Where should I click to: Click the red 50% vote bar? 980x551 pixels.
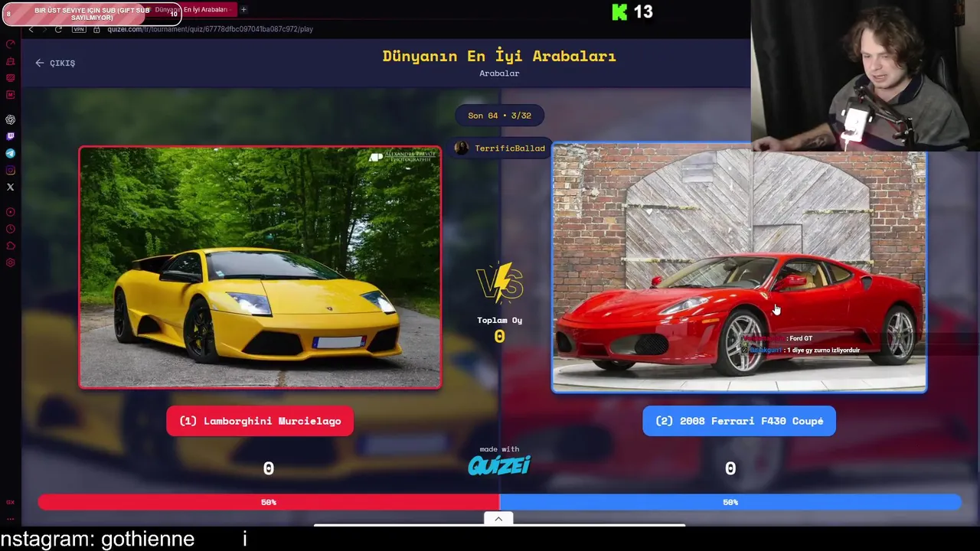tap(269, 502)
